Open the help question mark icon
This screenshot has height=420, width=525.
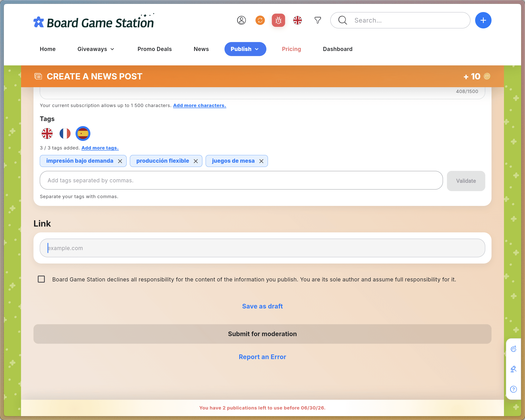(513, 389)
